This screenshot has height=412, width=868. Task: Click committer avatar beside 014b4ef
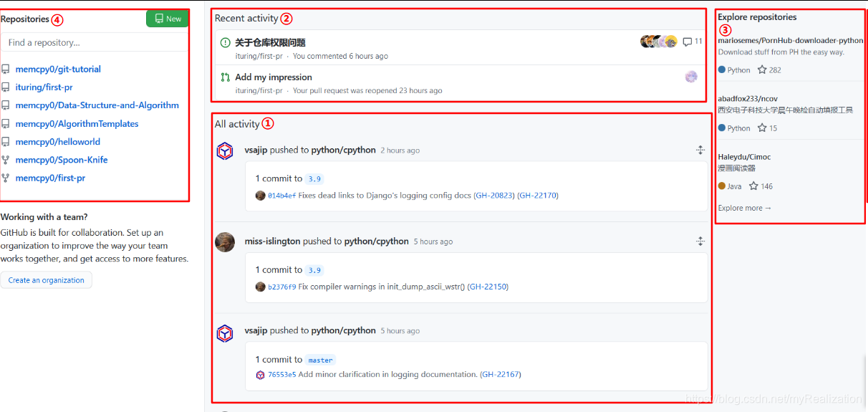coord(261,196)
